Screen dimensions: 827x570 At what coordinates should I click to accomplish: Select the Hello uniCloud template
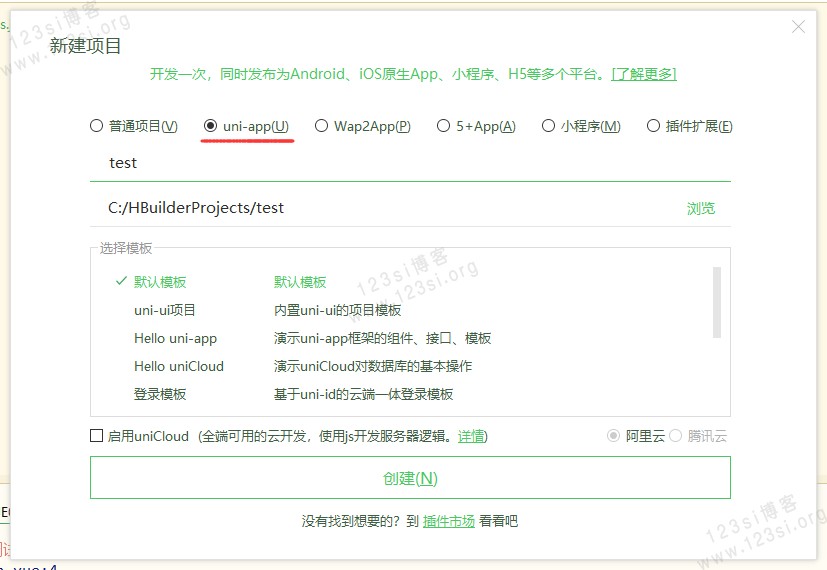coord(179,366)
